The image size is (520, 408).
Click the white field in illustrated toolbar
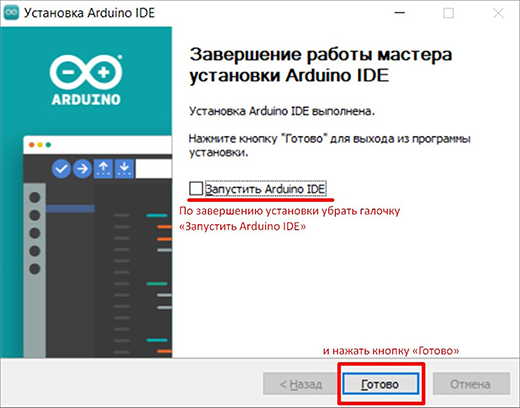pos(154,169)
